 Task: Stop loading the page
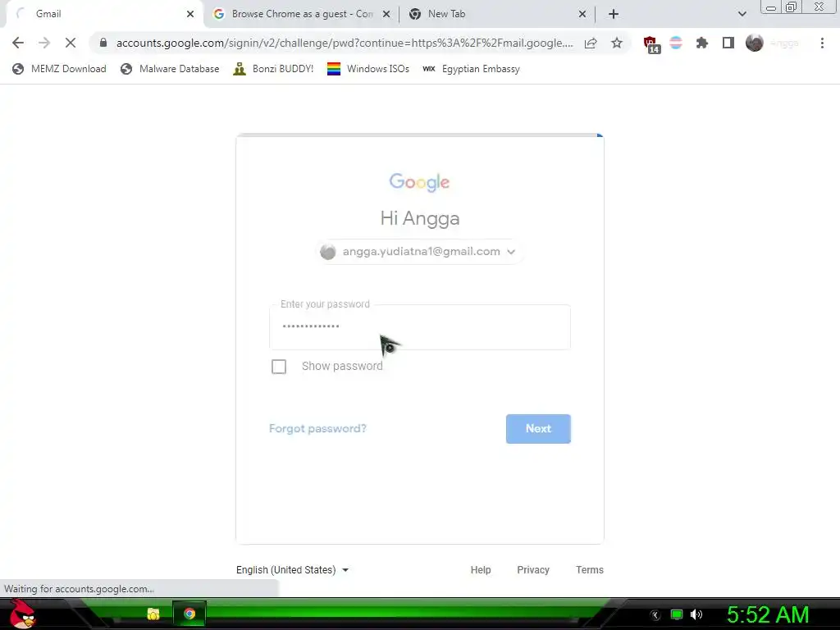(x=71, y=43)
